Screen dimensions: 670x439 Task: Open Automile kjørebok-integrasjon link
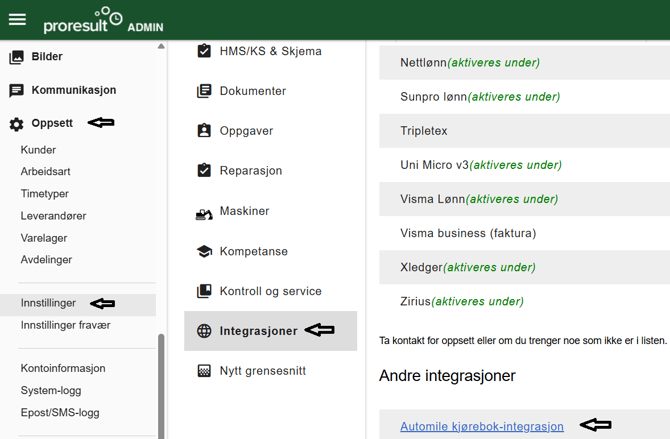[481, 426]
